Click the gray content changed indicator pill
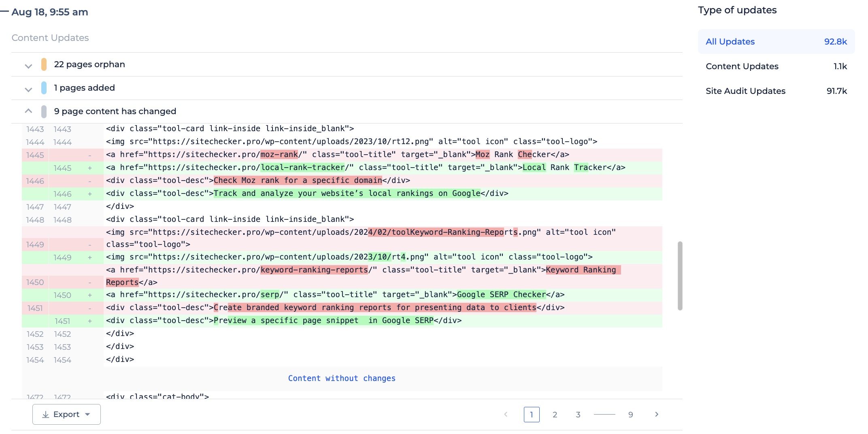 44,111
